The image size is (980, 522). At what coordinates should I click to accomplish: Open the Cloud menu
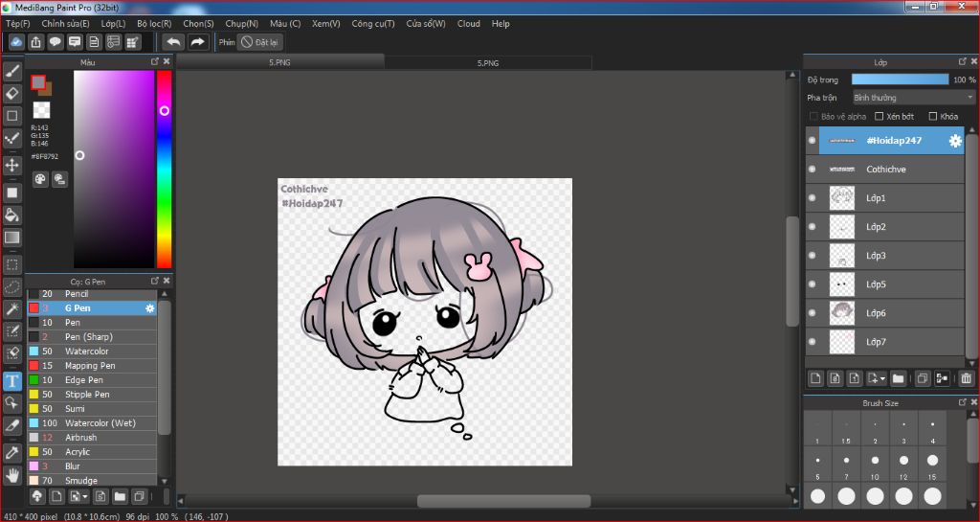469,24
